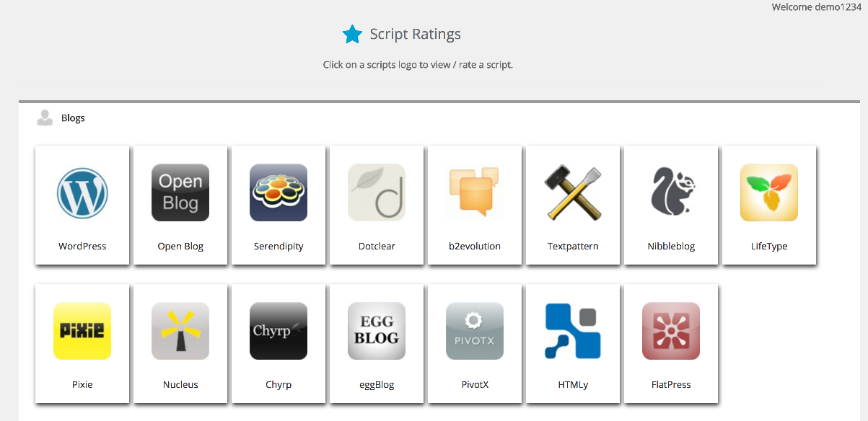The image size is (868, 421).
Task: Click the eggBlog text label
Action: point(377,384)
